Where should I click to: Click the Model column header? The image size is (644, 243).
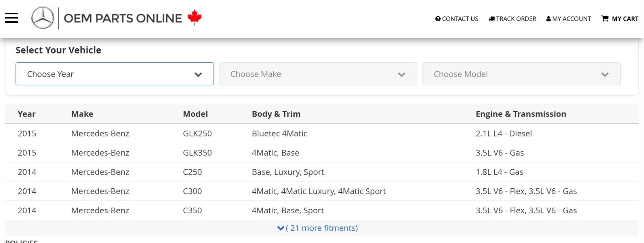(x=195, y=114)
